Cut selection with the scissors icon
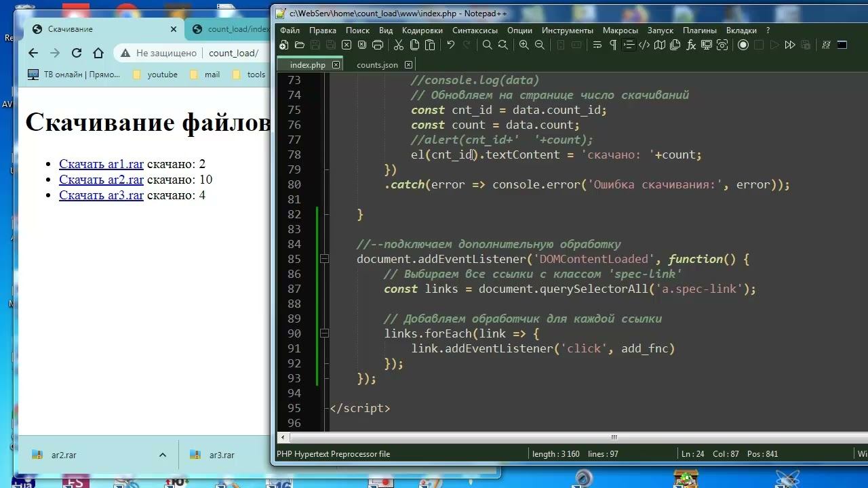The width and height of the screenshot is (868, 488). (399, 45)
